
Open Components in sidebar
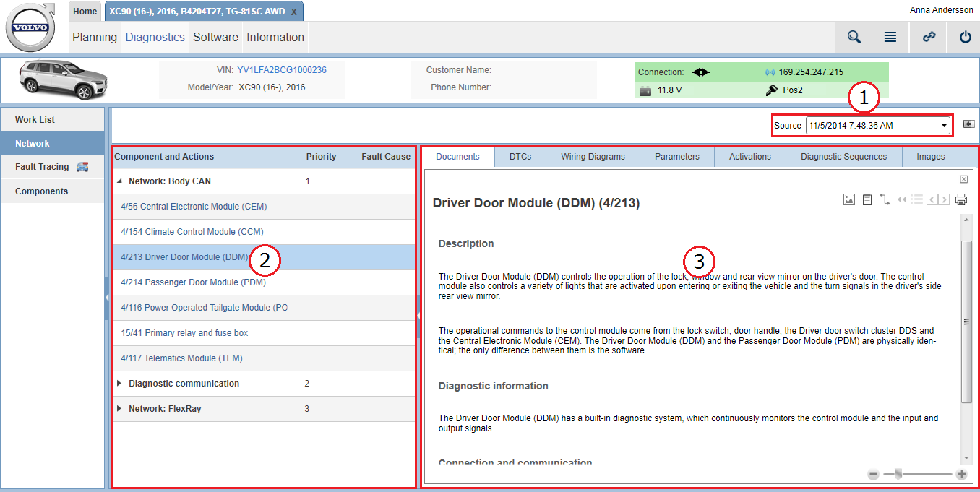(x=53, y=191)
